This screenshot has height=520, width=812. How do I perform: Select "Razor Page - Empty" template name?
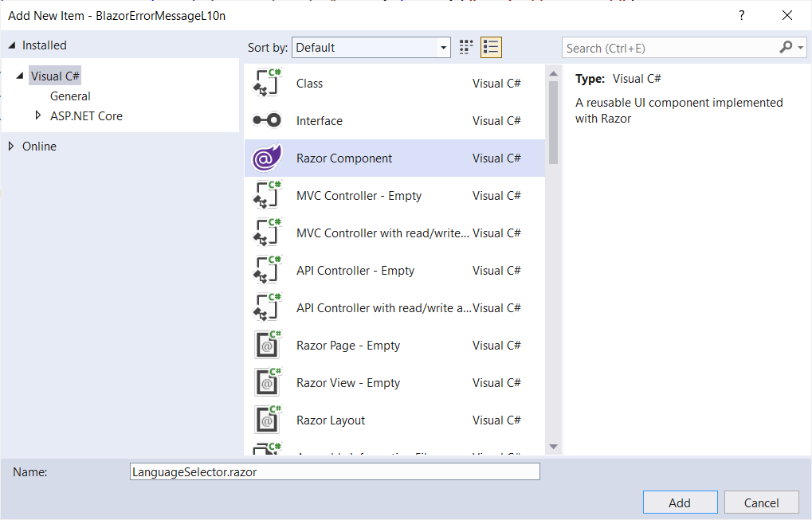click(348, 345)
